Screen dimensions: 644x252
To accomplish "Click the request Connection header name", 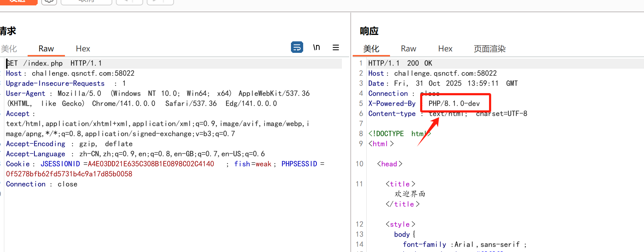I will [x=26, y=184].
